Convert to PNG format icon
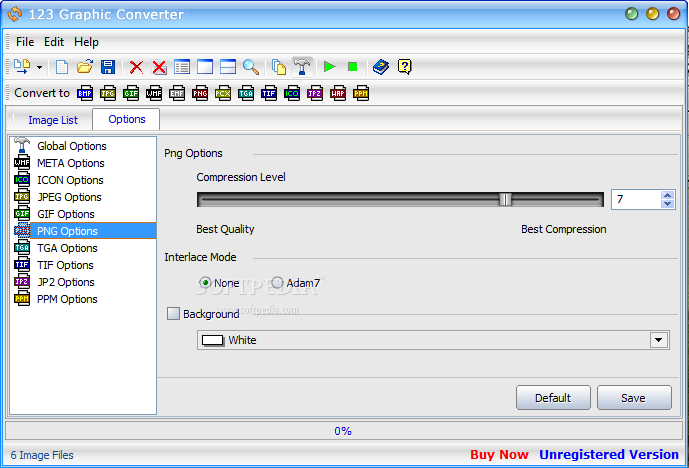 pyautogui.click(x=200, y=93)
